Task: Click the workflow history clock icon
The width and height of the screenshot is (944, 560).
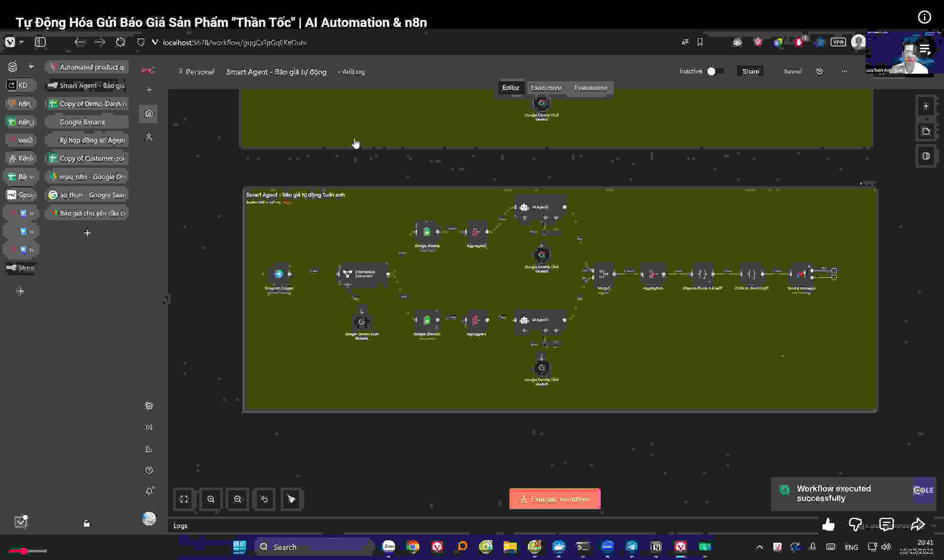Action: [x=819, y=71]
